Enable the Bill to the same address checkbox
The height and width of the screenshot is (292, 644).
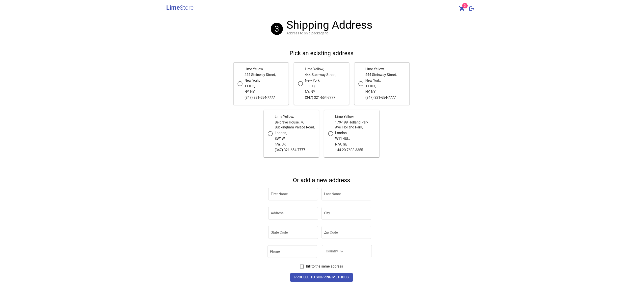click(x=302, y=266)
